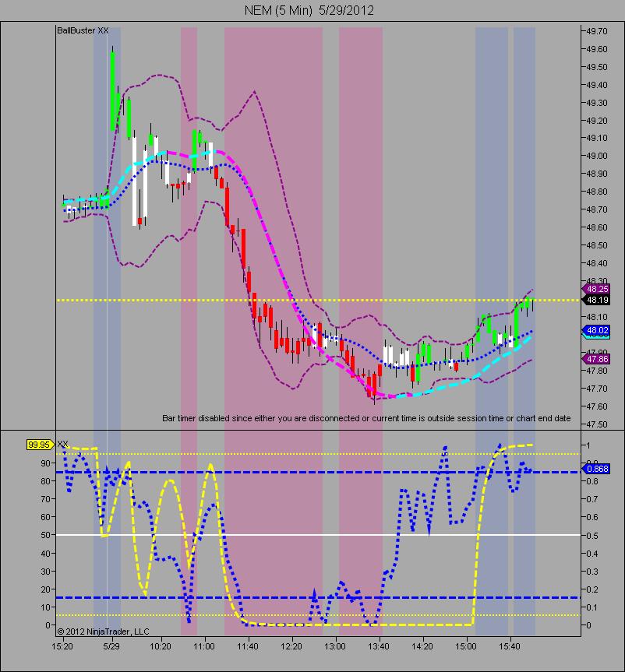
Task: Click the 47.50 price axis label
Action: [x=597, y=424]
